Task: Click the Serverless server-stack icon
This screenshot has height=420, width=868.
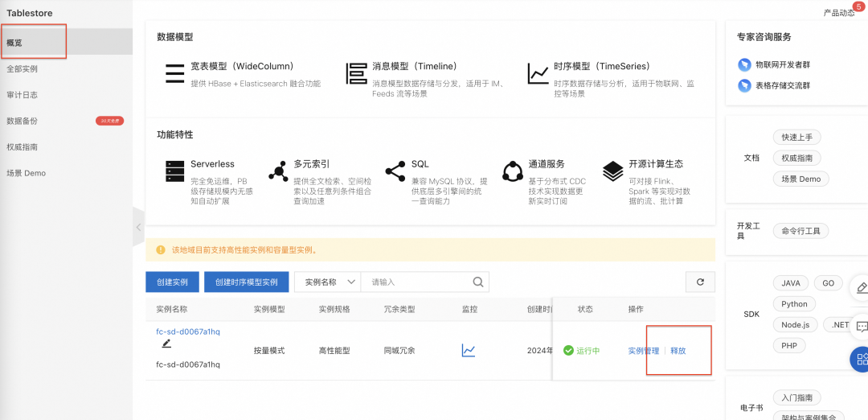Action: coord(175,171)
